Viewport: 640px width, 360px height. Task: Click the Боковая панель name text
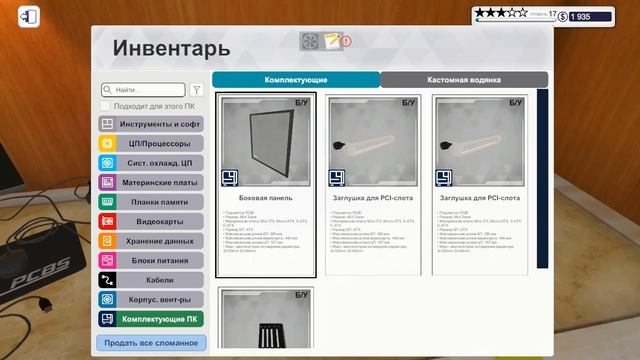pyautogui.click(x=266, y=198)
